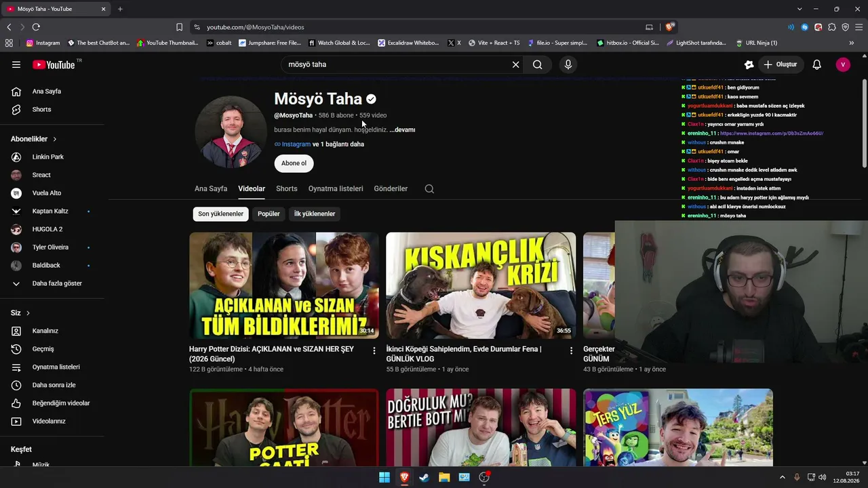868x488 pixels.
Task: Search within the channel using the magnifier
Action: point(429,189)
